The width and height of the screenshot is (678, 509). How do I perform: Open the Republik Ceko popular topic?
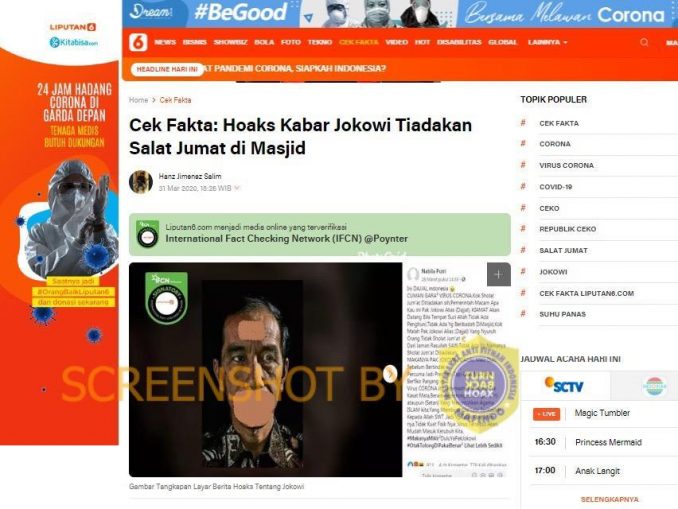point(568,229)
